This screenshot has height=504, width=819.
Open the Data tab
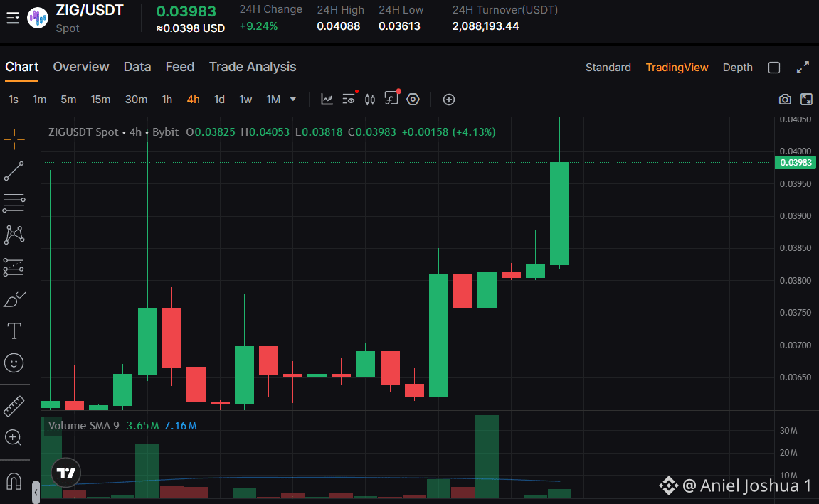(137, 67)
